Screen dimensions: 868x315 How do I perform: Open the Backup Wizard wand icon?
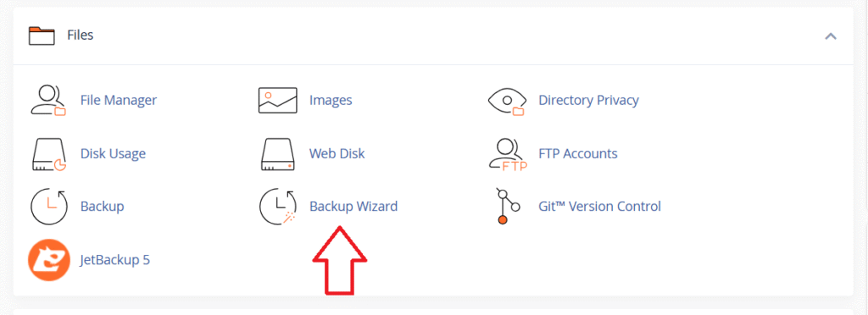point(278,207)
